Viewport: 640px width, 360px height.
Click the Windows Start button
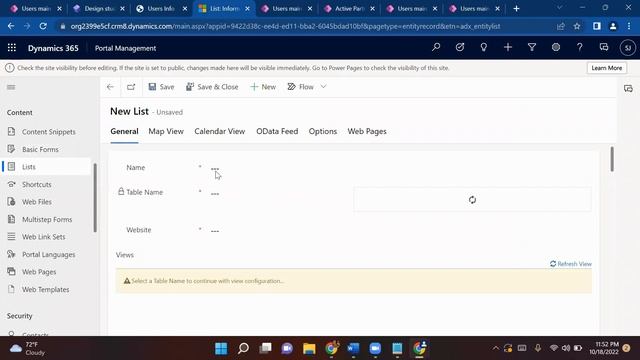221,348
